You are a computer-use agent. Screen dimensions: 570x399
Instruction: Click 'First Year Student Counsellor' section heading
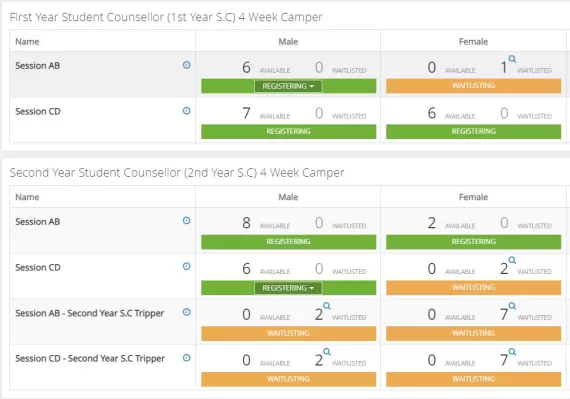coord(166,17)
